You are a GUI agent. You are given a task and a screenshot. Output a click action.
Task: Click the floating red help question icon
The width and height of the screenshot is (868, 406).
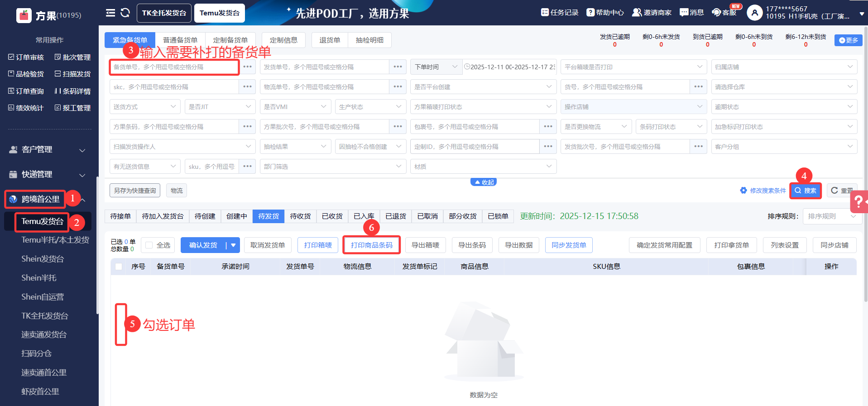[x=859, y=202]
